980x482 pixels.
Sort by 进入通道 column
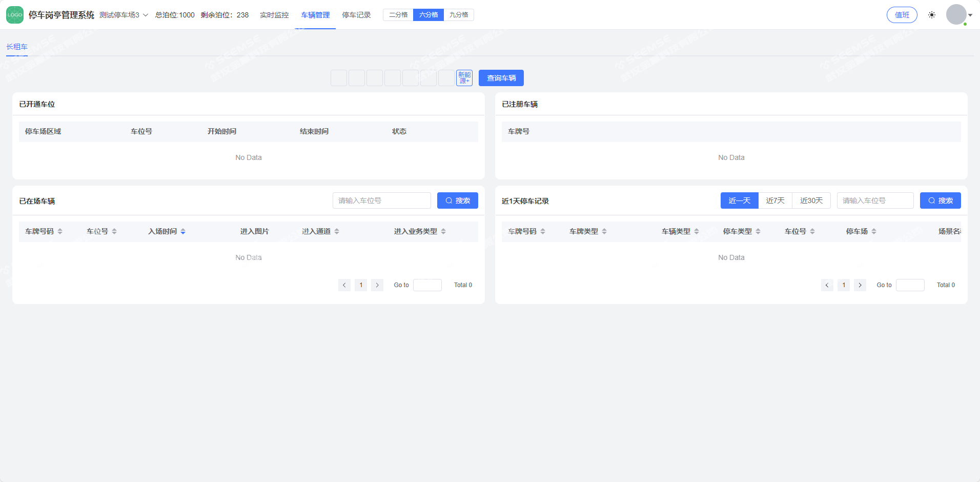337,232
